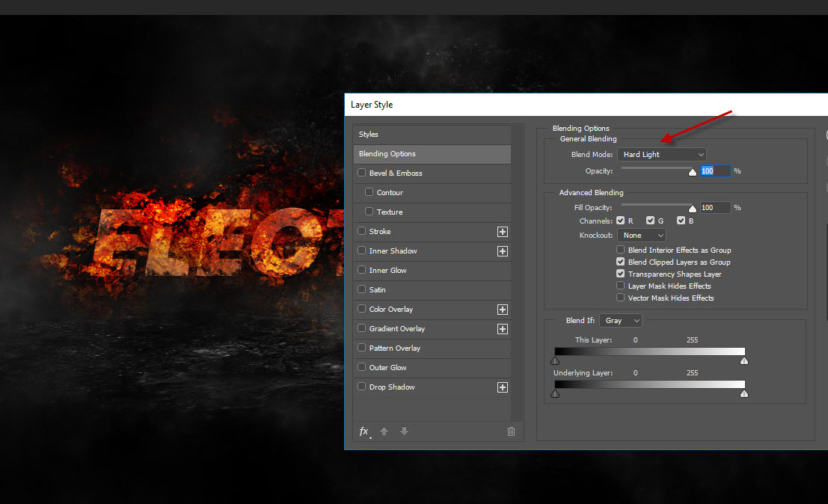Add another Color Overlay with plus icon

[503, 310]
